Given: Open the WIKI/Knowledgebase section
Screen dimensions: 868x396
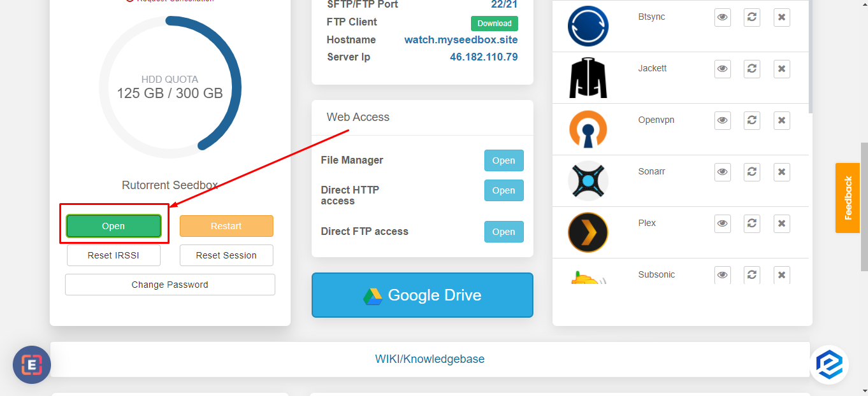Looking at the screenshot, I should pyautogui.click(x=430, y=358).
